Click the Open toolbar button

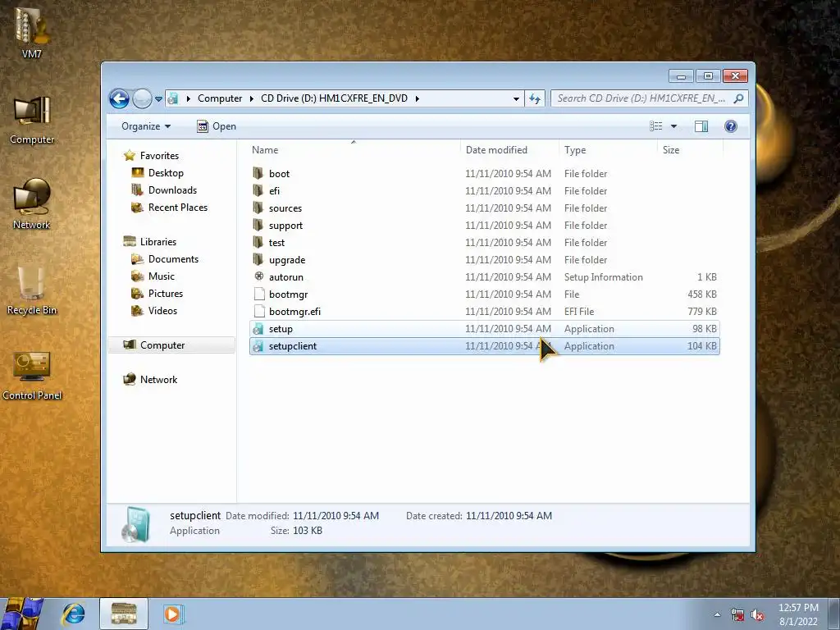pos(217,126)
